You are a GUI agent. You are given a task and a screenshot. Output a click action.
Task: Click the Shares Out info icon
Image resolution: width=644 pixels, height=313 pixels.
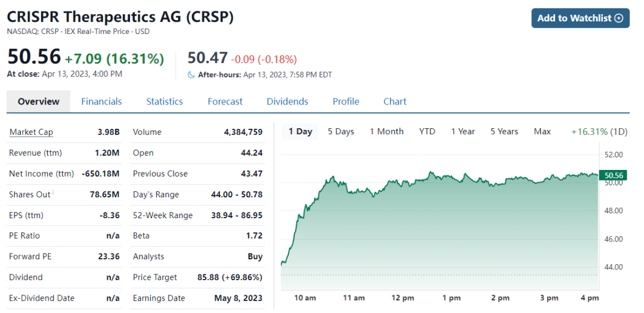(53, 192)
